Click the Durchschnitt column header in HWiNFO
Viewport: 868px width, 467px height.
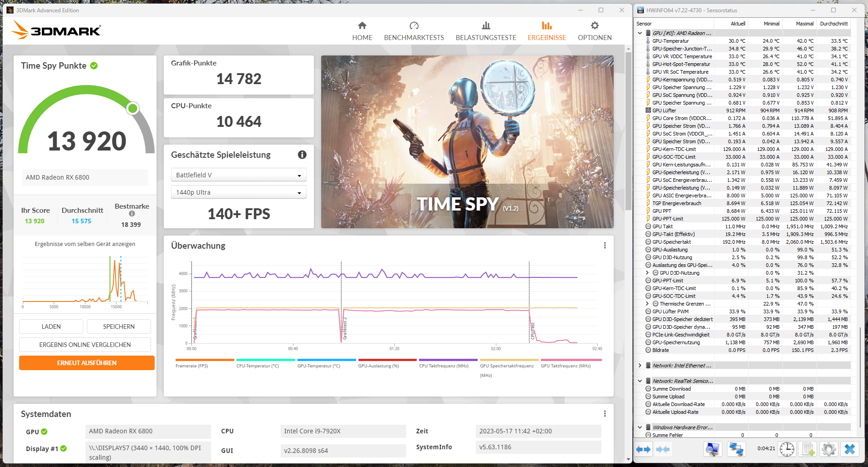click(x=834, y=24)
